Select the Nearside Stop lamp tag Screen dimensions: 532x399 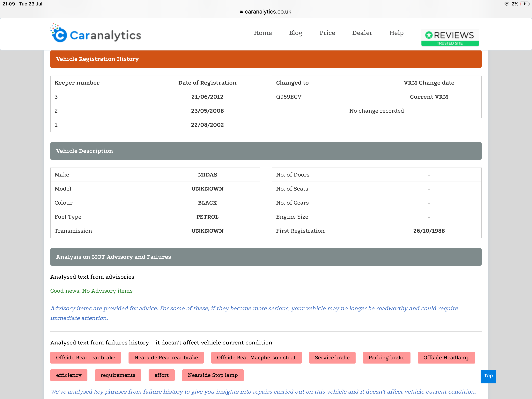pos(213,375)
